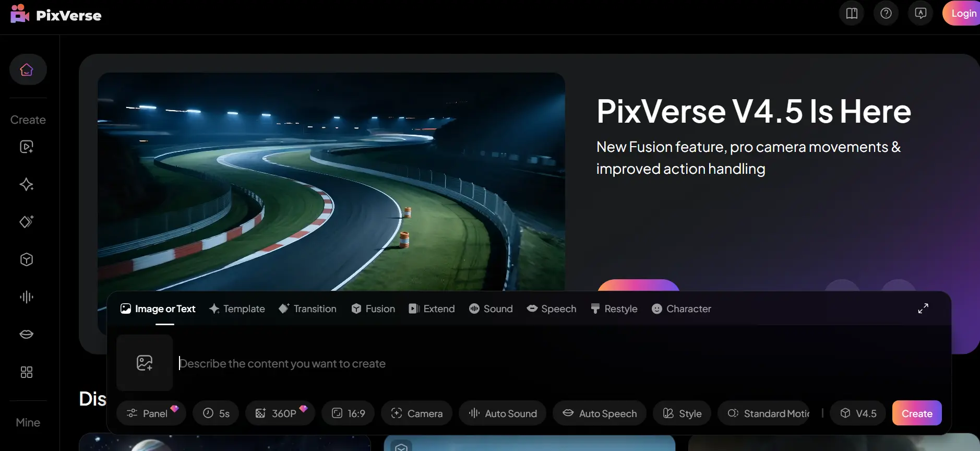Open the Home sidebar icon
Image resolution: width=980 pixels, height=451 pixels.
pos(28,69)
